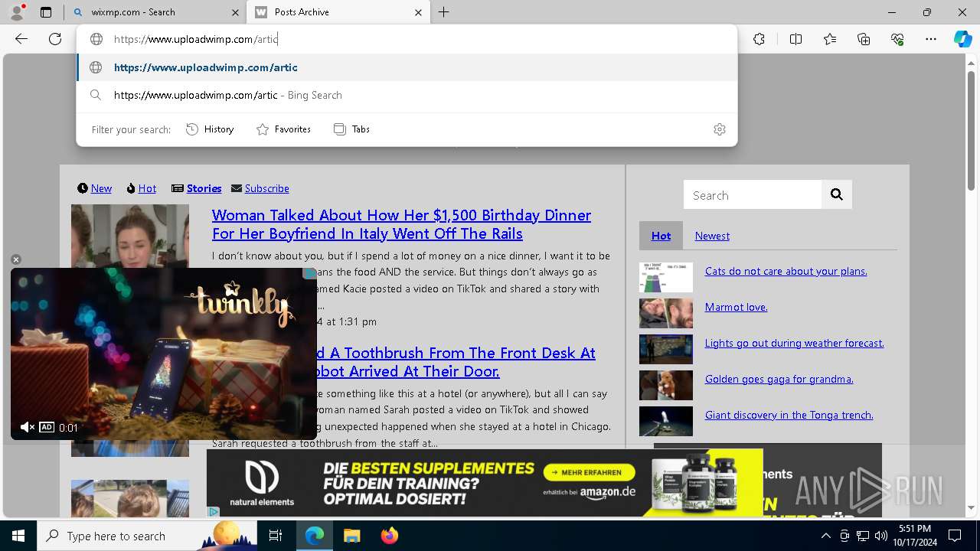Open 'Marmot love.' link
Viewport: 980px width, 551px height.
736,307
